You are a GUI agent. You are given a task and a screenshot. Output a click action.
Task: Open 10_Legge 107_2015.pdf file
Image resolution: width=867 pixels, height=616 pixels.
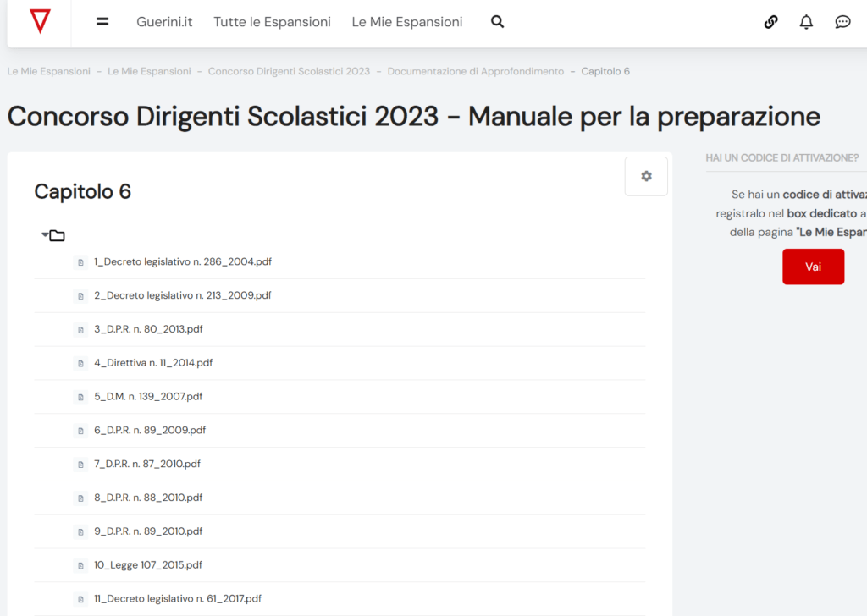(x=147, y=564)
